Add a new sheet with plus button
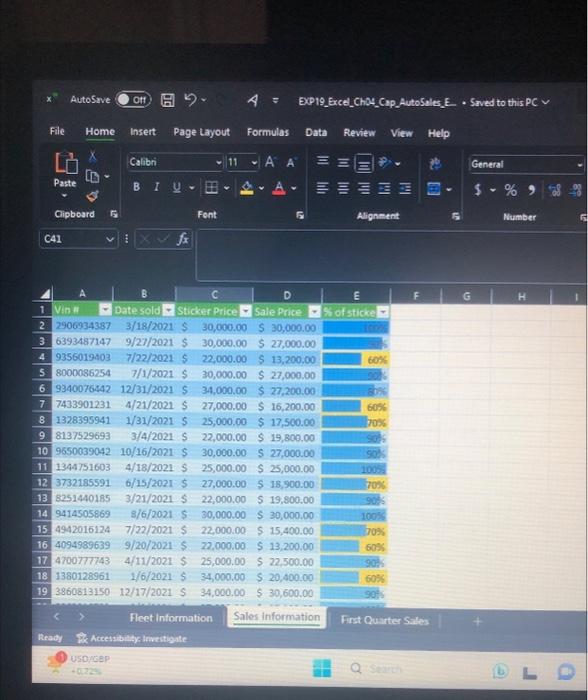 point(478,621)
